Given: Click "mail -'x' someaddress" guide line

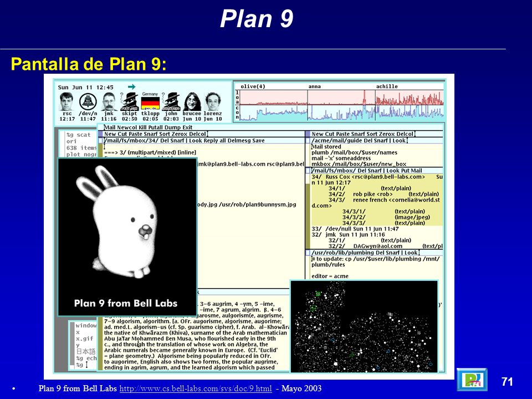Looking at the screenshot, I should 341,158.
